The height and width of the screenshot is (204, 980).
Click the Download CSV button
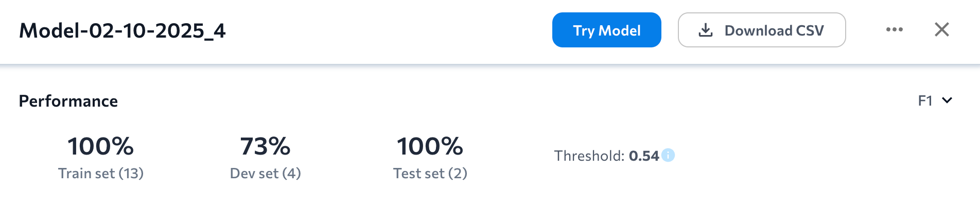tap(762, 30)
